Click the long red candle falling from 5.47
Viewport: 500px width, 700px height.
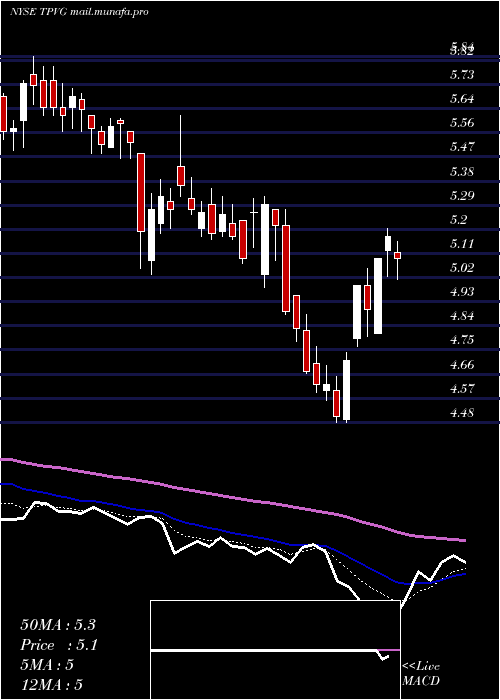coord(141,192)
